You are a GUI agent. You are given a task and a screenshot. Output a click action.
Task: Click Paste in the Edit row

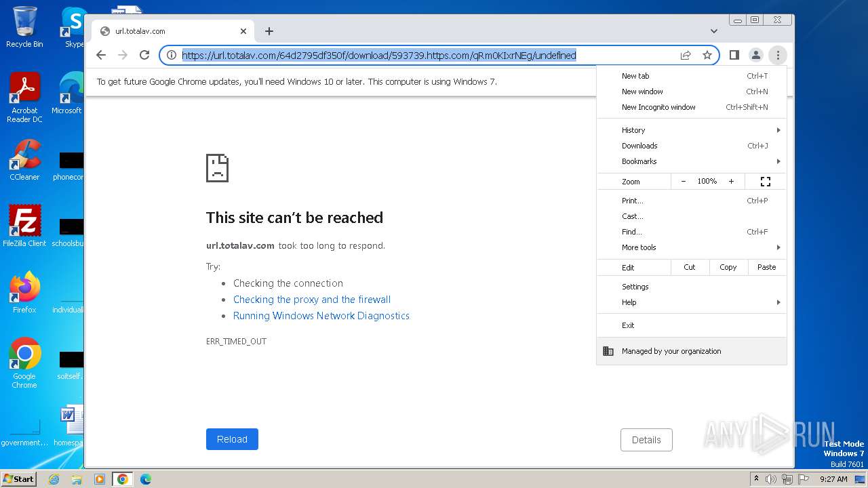767,267
